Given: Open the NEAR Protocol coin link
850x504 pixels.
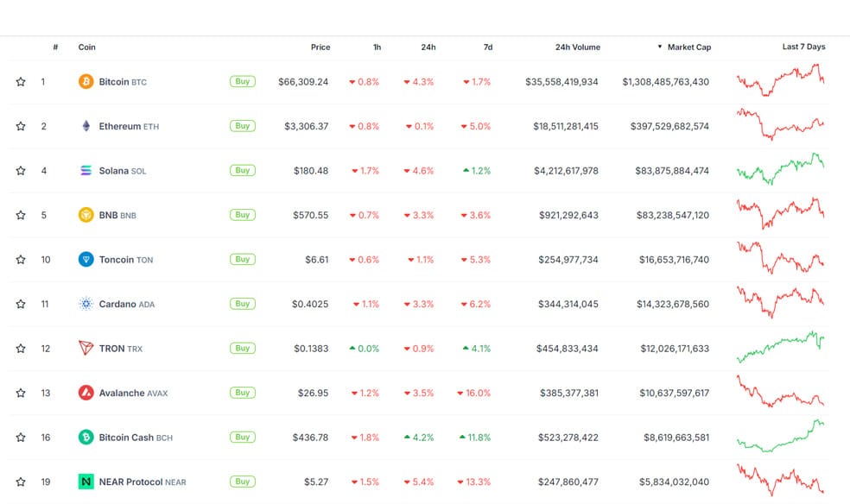Looking at the screenshot, I should pos(142,482).
